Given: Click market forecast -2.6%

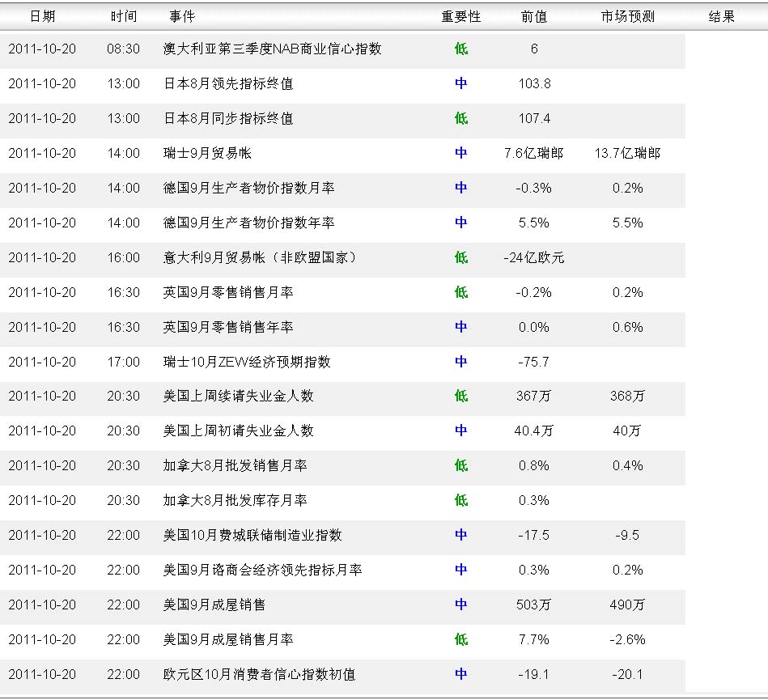Looking at the screenshot, I should [627, 639].
